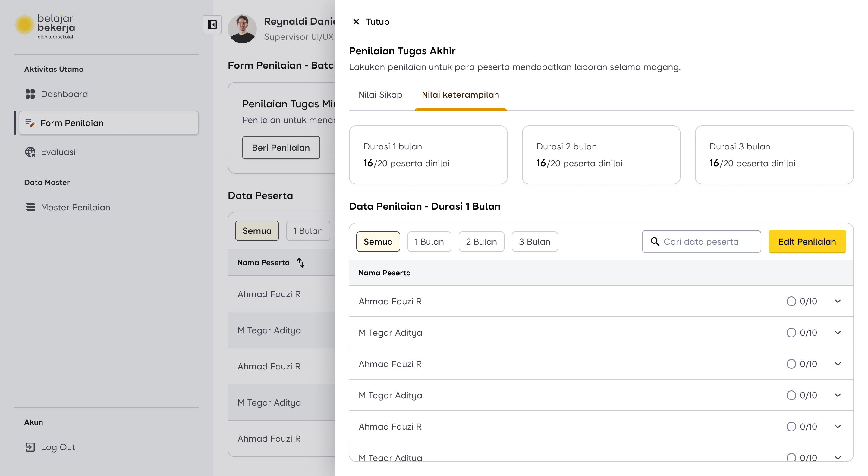
Task: Click the Evaluasi globe icon
Action: click(x=30, y=152)
